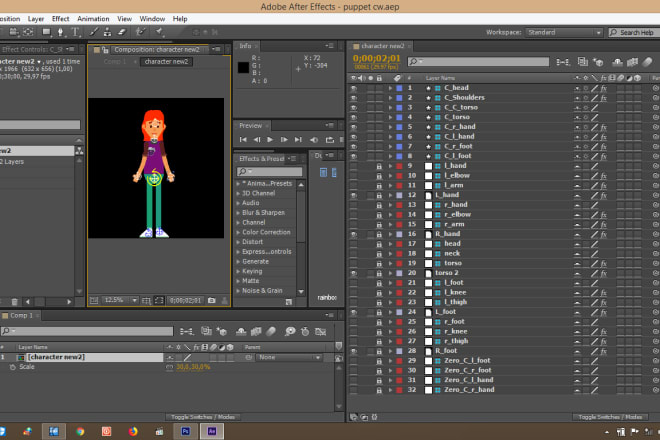The width and height of the screenshot is (660, 440).
Task: Jump to first frame in Preview panel
Action: 243,139
